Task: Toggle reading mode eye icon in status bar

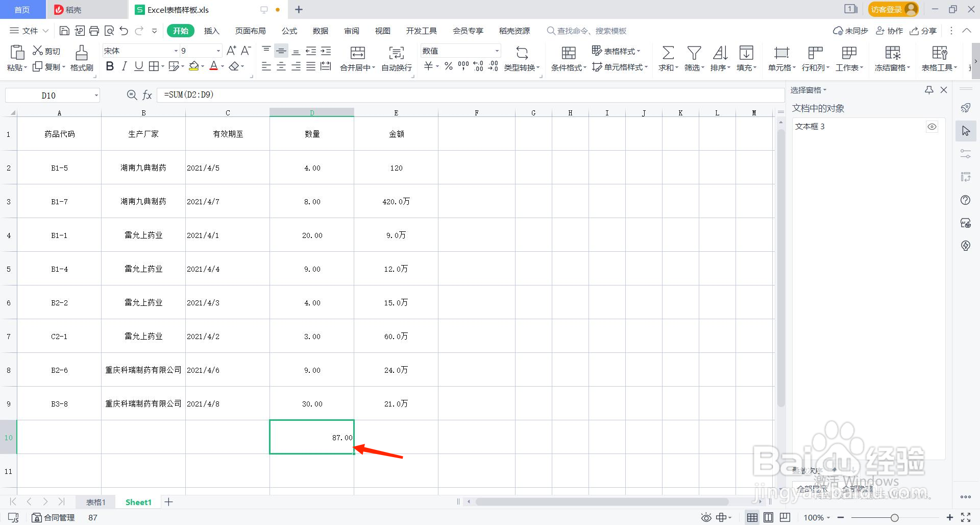Action: [706, 517]
